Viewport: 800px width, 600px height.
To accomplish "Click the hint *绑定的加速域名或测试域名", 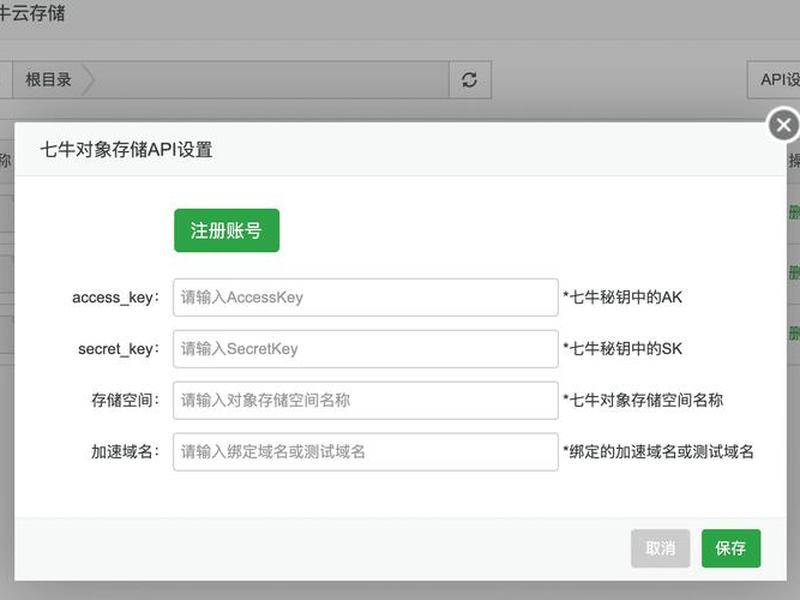I will (x=658, y=452).
